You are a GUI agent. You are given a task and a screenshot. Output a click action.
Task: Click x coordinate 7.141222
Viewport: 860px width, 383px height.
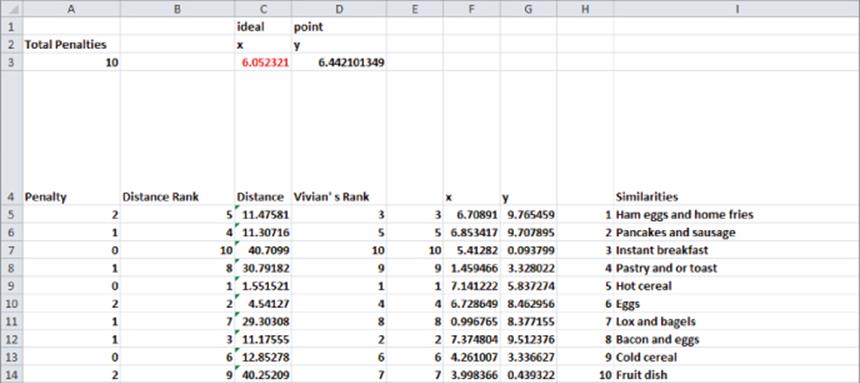click(x=472, y=286)
